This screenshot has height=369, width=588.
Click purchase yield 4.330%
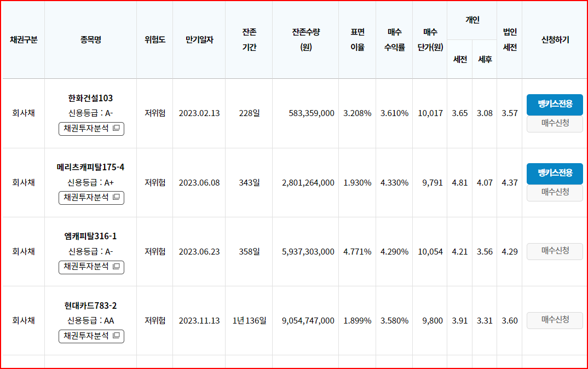click(395, 183)
